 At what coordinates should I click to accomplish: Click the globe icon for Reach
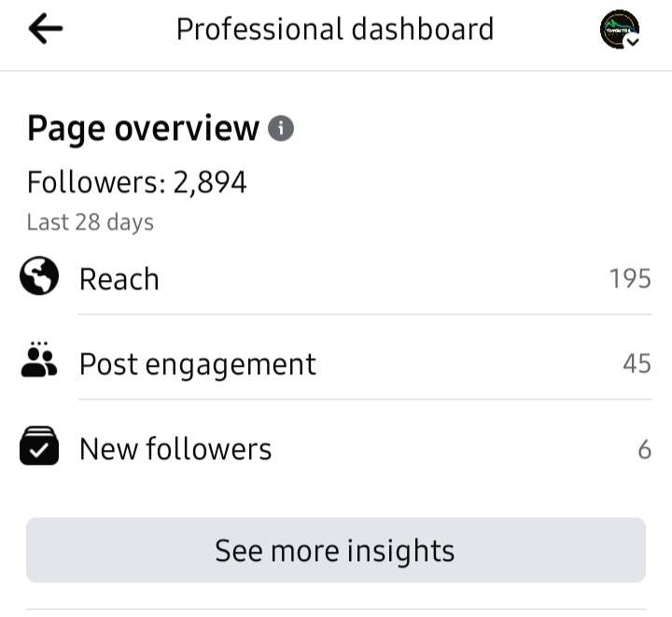point(39,277)
